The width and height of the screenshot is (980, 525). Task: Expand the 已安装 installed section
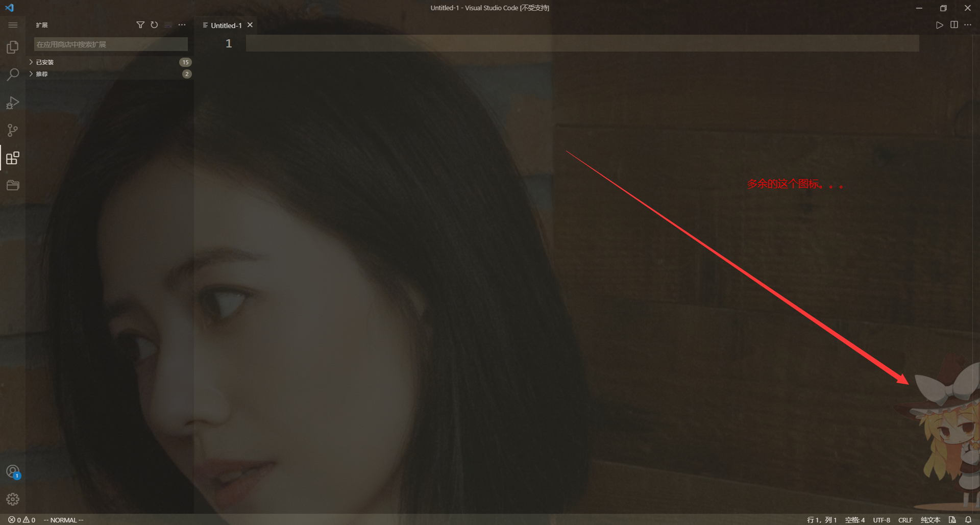click(110, 62)
